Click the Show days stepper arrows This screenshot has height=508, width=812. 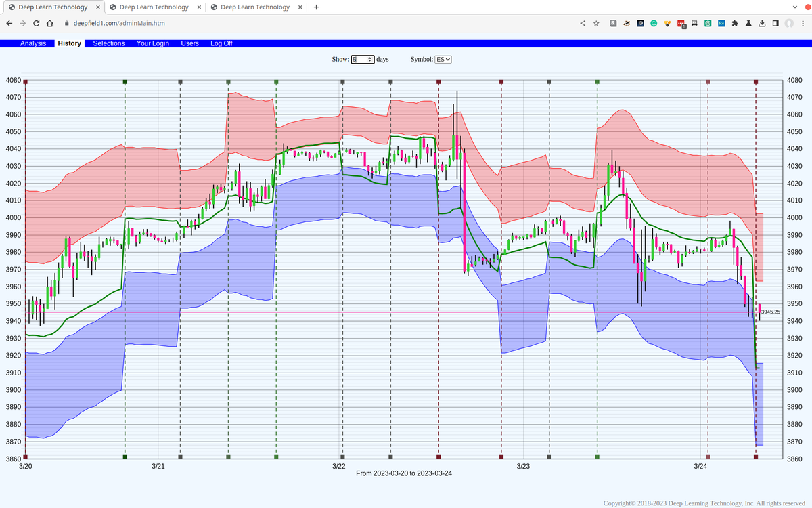coord(370,60)
